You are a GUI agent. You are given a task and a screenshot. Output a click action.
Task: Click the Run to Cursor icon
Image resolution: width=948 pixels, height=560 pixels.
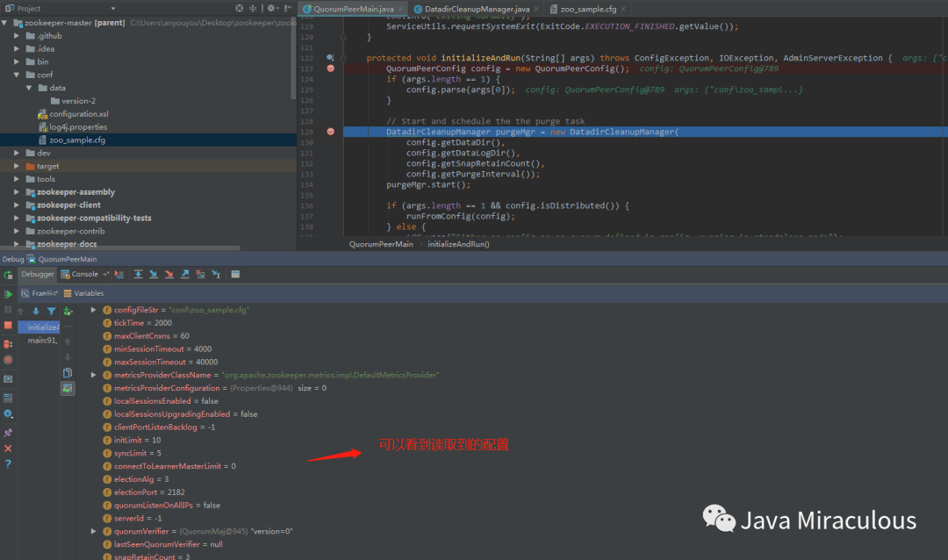tap(216, 275)
